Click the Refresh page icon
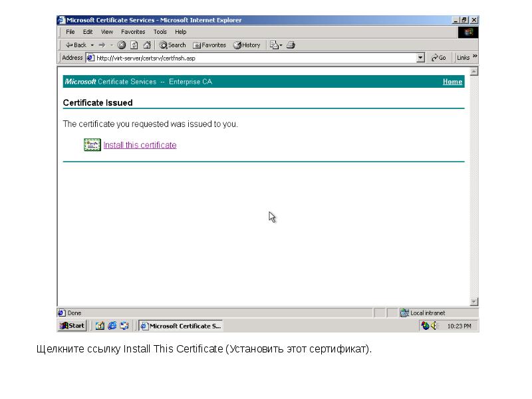The width and height of the screenshot is (532, 399). [x=134, y=45]
